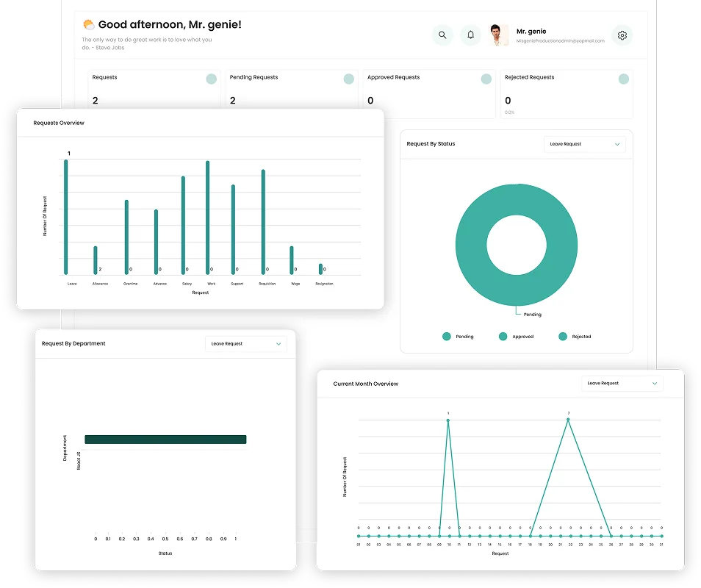Image resolution: width=701 pixels, height=588 pixels.
Task: Toggle Rejected legend in status chart
Action: click(x=563, y=337)
